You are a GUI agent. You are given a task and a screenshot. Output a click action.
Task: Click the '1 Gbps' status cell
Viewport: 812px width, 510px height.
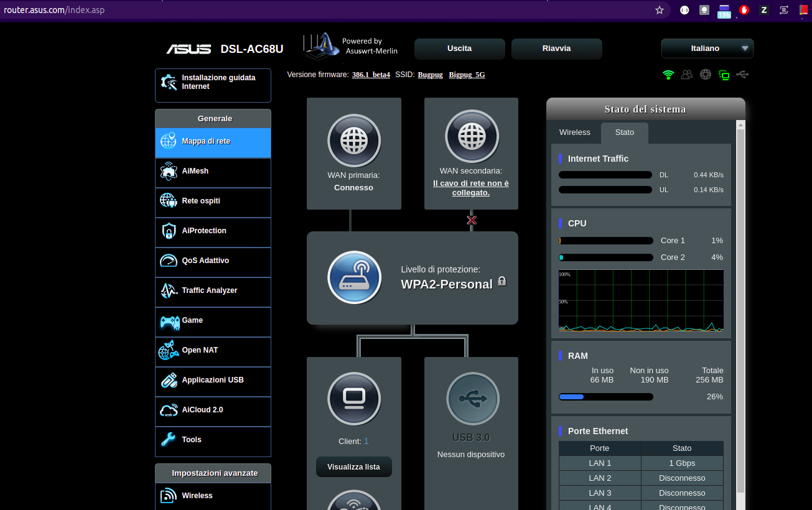pos(682,463)
